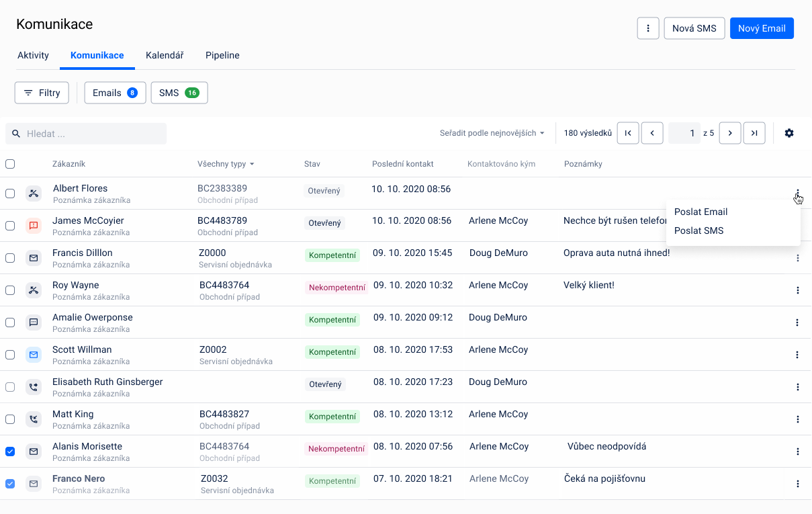Choose Poslat SMS from the context menu
Screen dimensions: 812x514
click(698, 230)
